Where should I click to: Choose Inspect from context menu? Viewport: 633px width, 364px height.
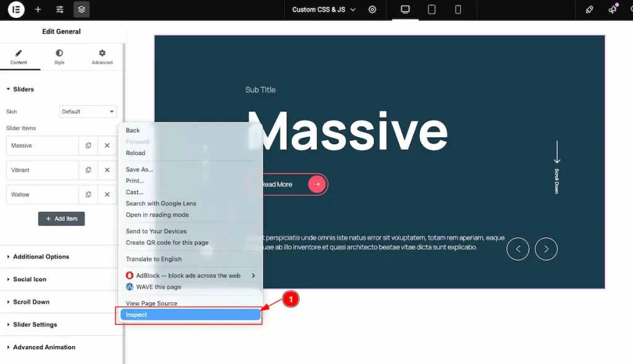[190, 315]
